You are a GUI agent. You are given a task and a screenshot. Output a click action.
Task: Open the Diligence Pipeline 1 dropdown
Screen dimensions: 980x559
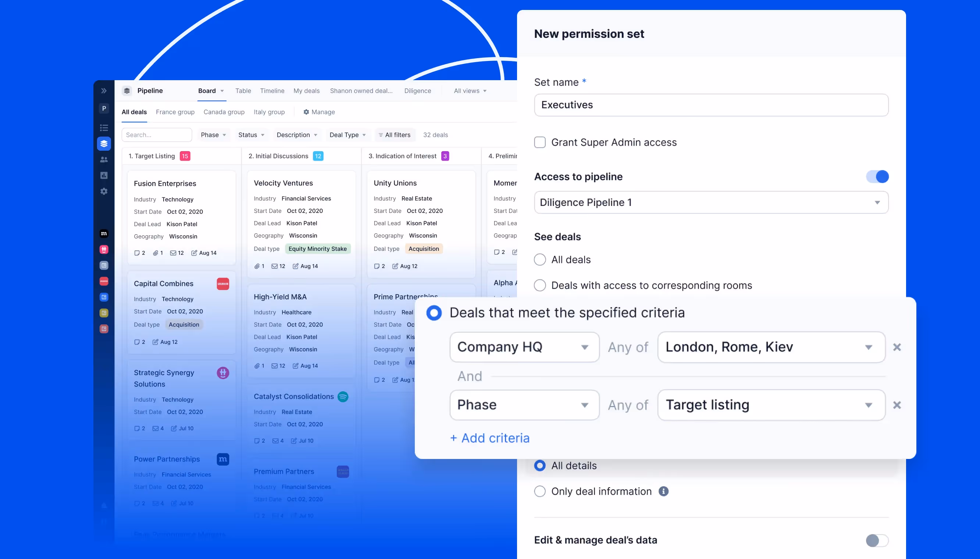pos(711,202)
